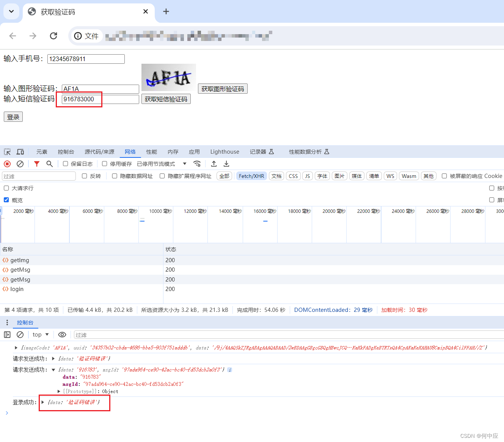This screenshot has width=504, height=442.
Task: Open the 记录器 tab
Action: (x=262, y=152)
